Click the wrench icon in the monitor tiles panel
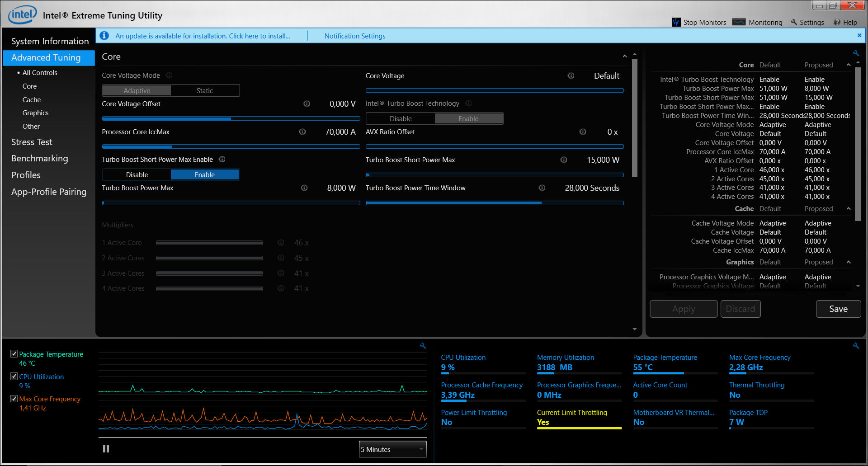The image size is (868, 466). 856,346
